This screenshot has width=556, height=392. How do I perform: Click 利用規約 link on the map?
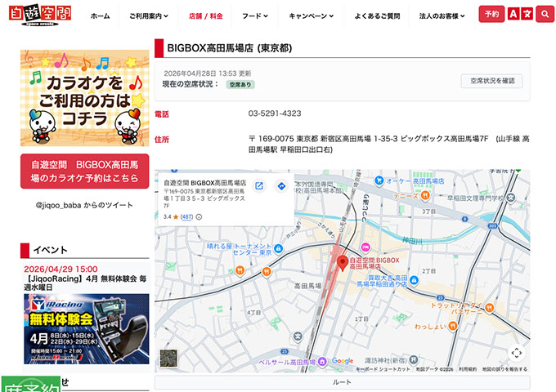coord(468,369)
